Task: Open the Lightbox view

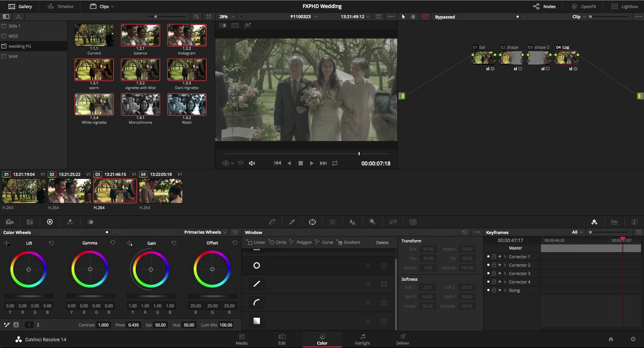Action: (625, 6)
